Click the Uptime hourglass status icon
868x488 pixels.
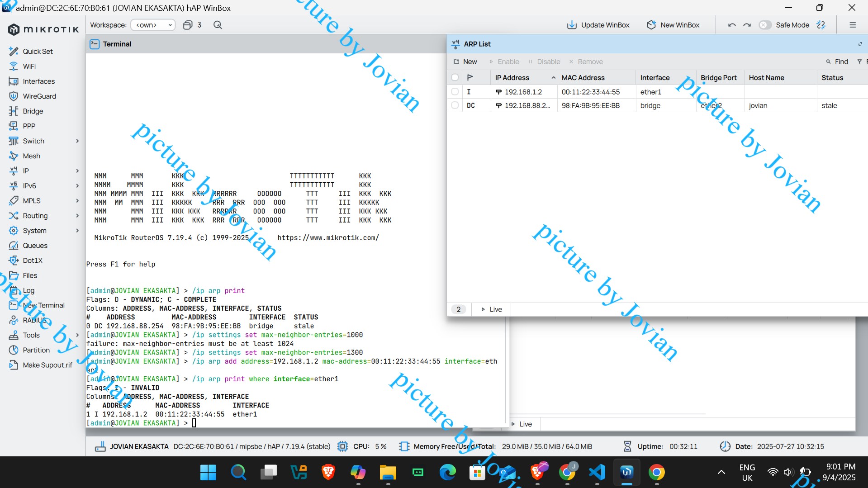[x=627, y=446]
